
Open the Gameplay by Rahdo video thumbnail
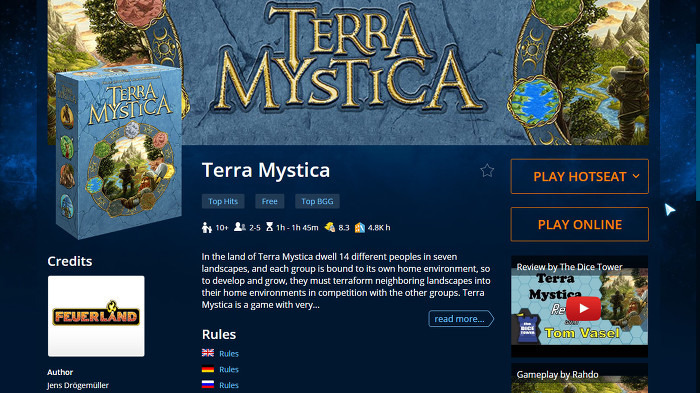[579, 378]
